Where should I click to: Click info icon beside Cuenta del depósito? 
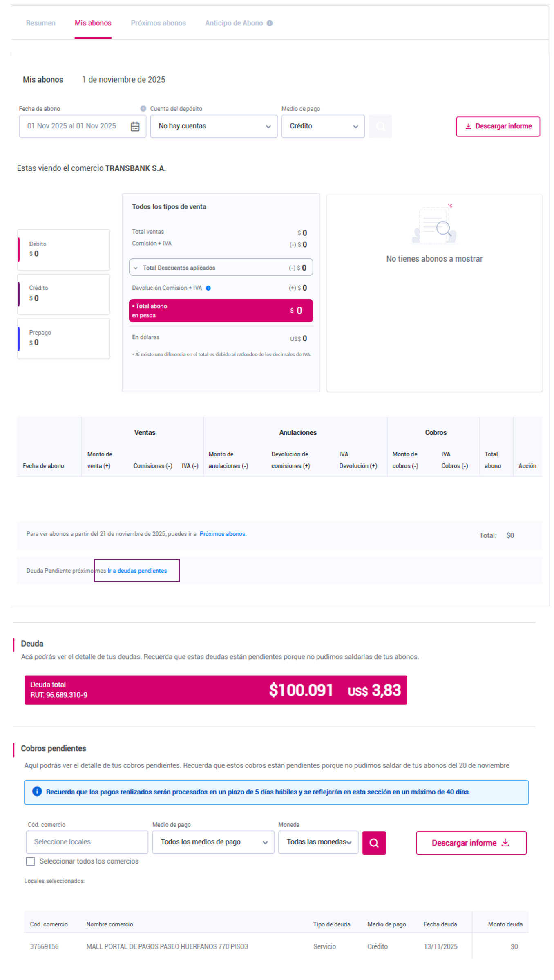143,109
